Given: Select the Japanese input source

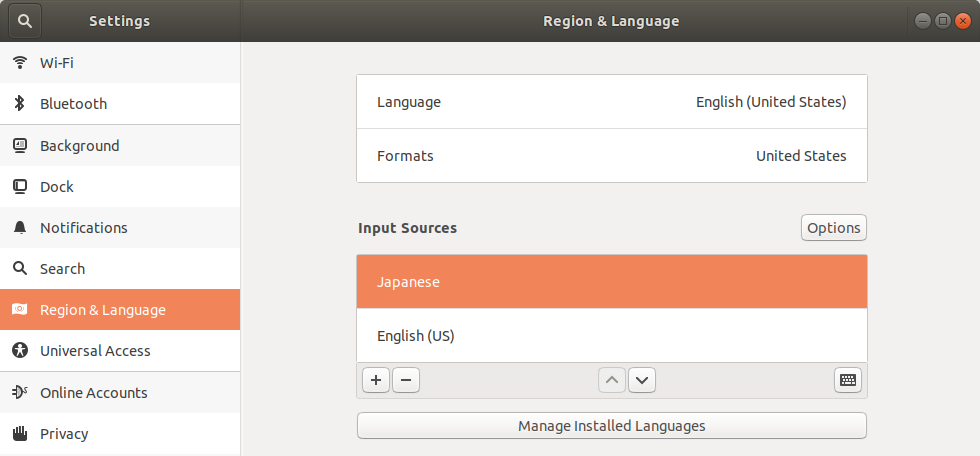Looking at the screenshot, I should tap(611, 282).
